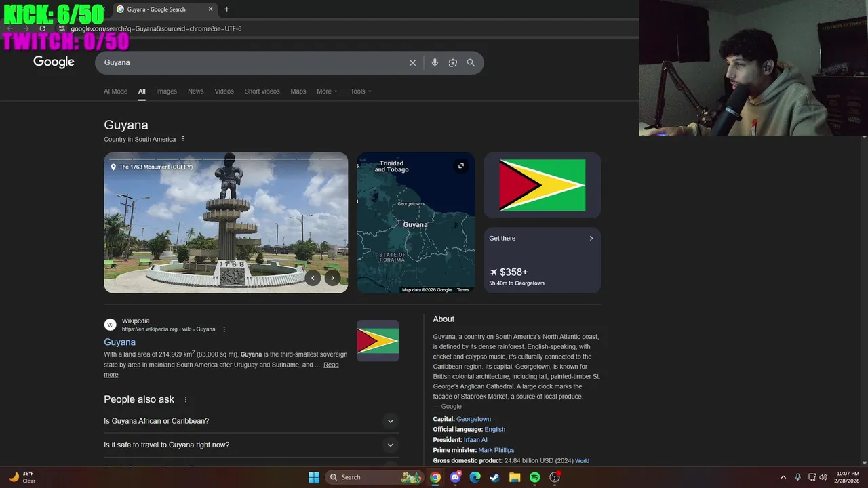Open File Explorer from taskbar
The image size is (868, 488).
[x=515, y=477]
